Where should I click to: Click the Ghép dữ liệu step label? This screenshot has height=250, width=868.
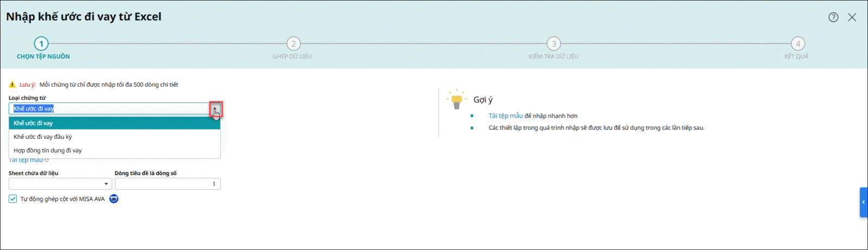pyautogui.click(x=292, y=56)
